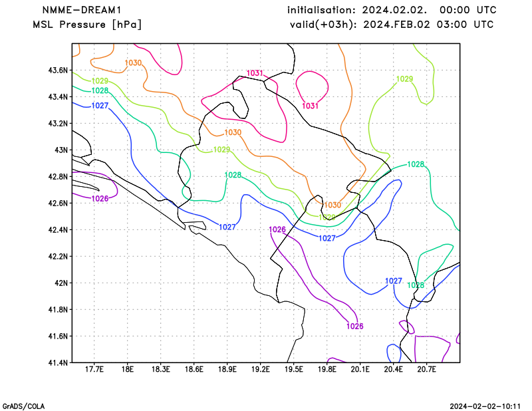532x411 pixels.
Task: Click the 42.2N latitude label
Action: point(58,256)
